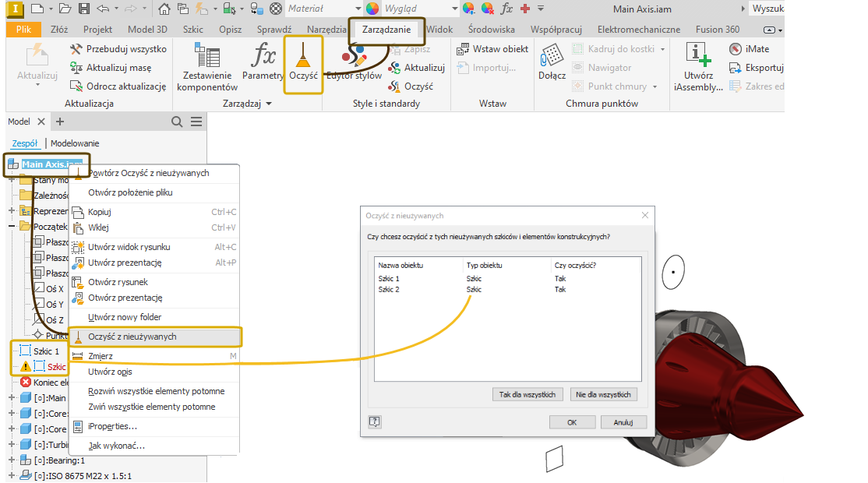Open Edytor stylów tool
This screenshot has height=483, width=868.
(355, 62)
